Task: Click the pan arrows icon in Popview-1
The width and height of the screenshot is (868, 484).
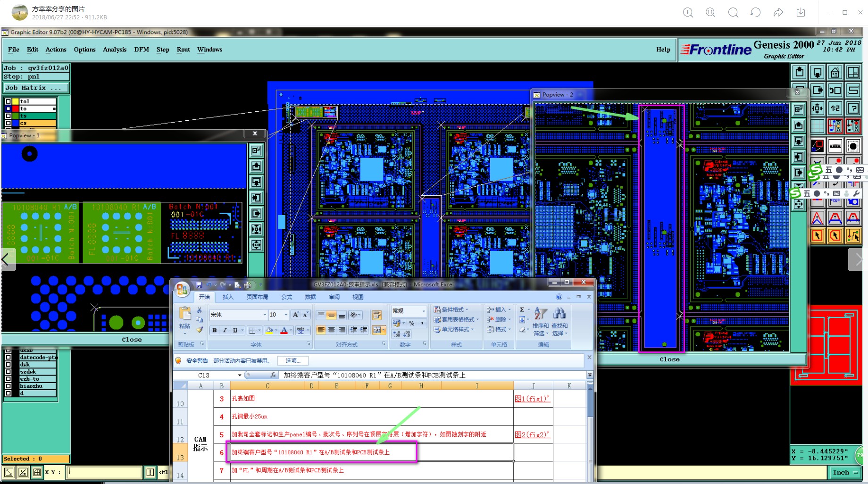Action: coord(256,245)
